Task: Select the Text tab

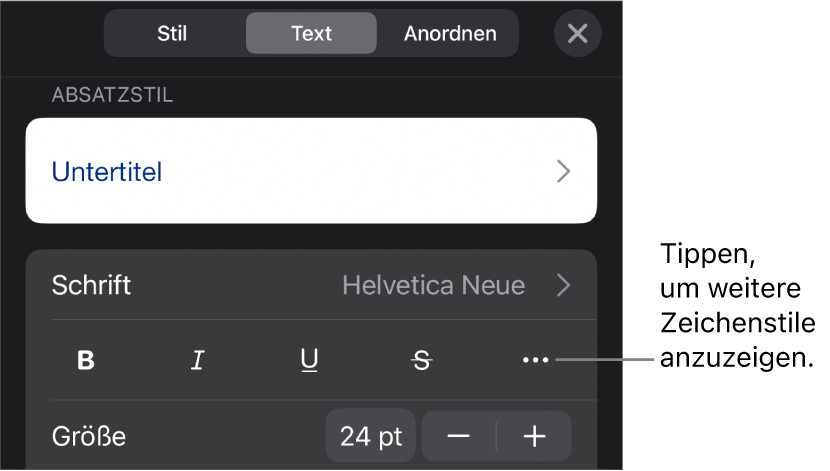Action: 311,33
